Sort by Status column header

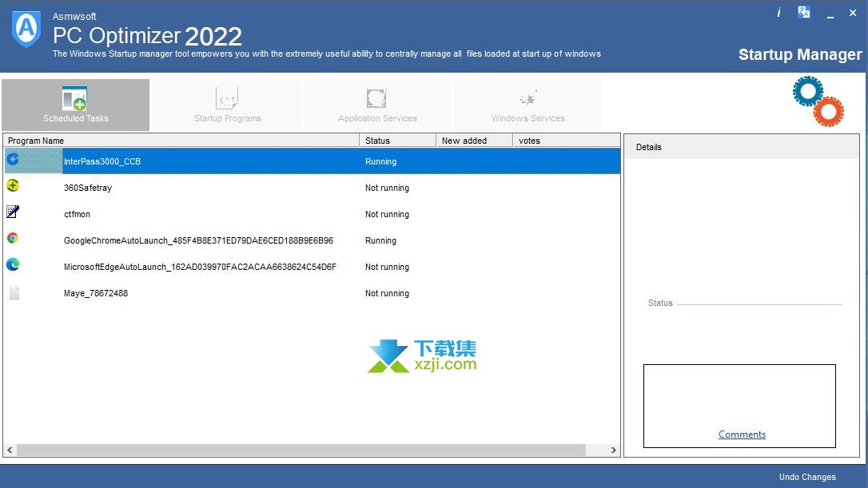(x=397, y=141)
